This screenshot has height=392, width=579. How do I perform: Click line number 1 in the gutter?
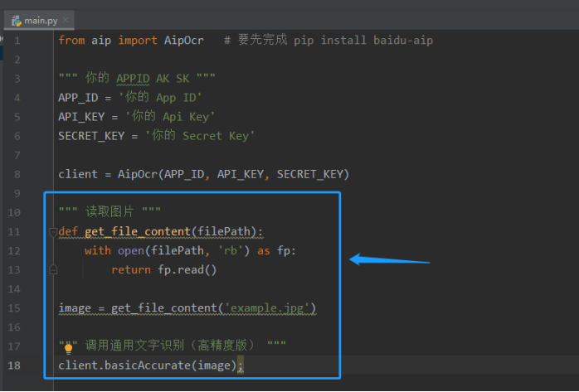click(x=17, y=40)
